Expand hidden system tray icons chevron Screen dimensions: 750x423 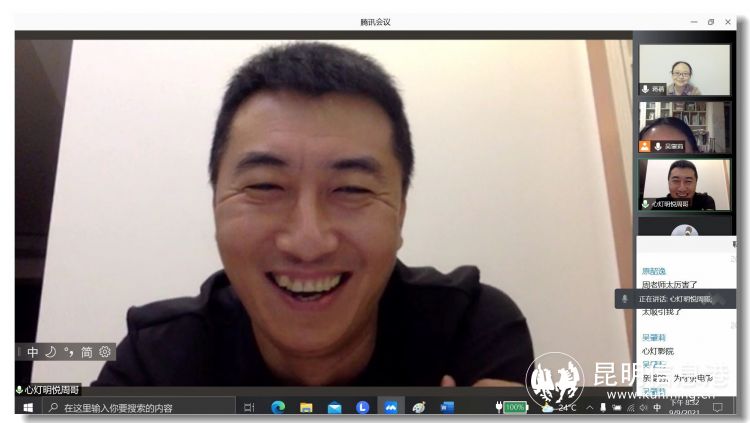(x=590, y=407)
